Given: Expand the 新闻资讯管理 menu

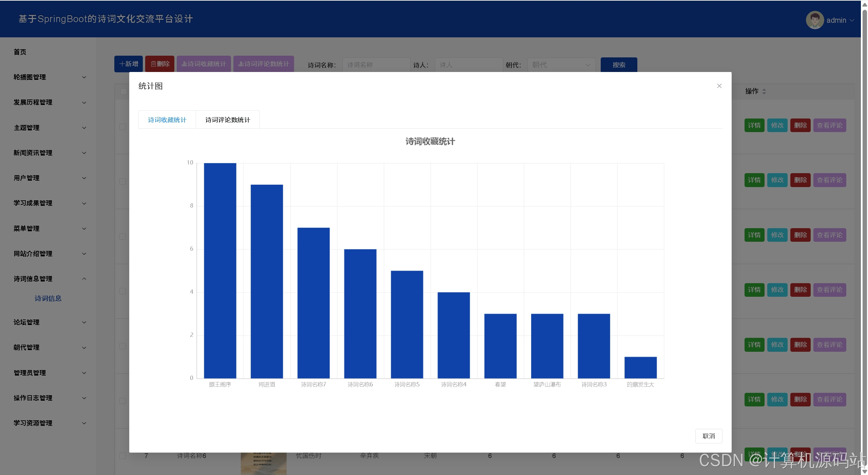Looking at the screenshot, I should coord(50,153).
